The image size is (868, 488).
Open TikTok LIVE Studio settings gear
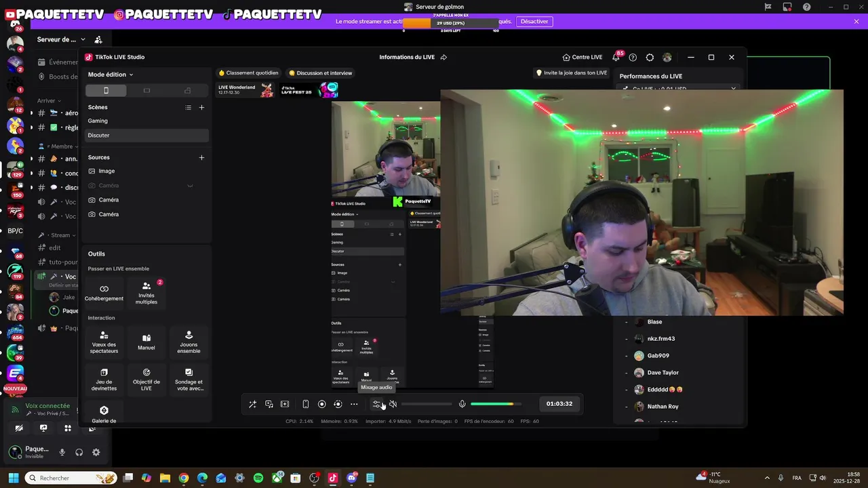[650, 58]
